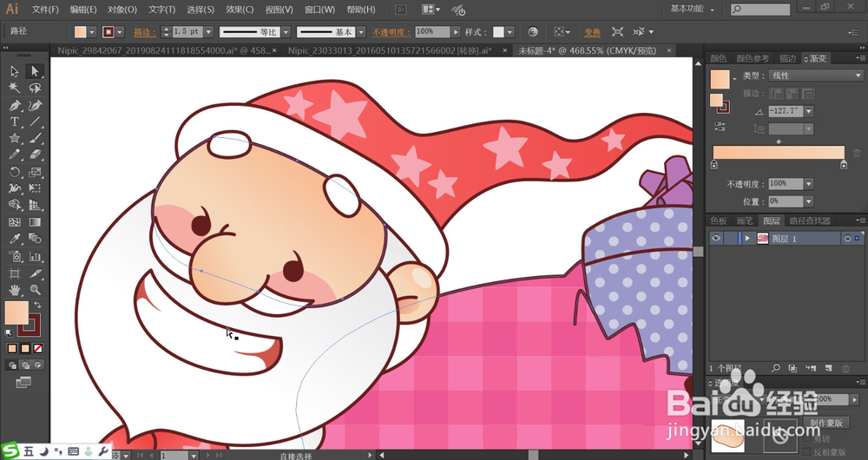Select the Shape Builder tool

[15, 206]
